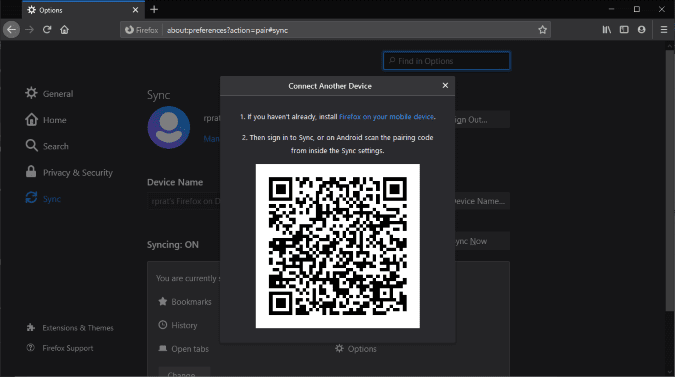675x377 pixels.
Task: Select the Sync settings category
Action: tap(43, 198)
